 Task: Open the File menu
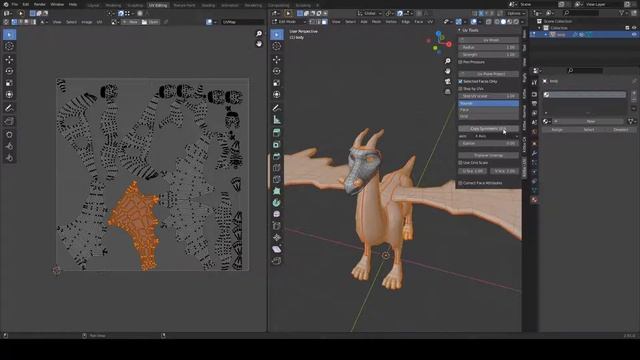(15, 4)
